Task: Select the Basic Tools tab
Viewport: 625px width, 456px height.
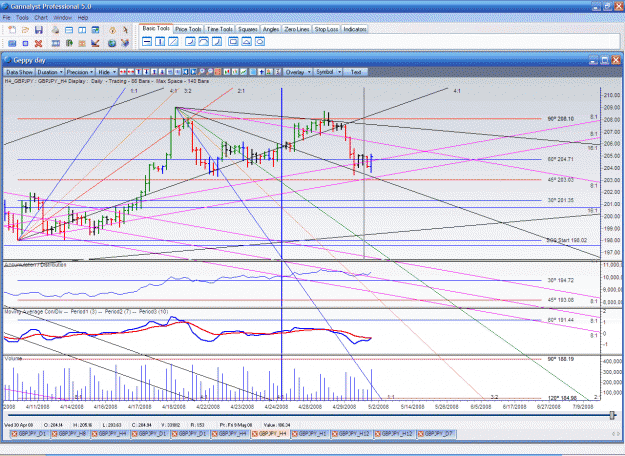Action: coord(156,29)
